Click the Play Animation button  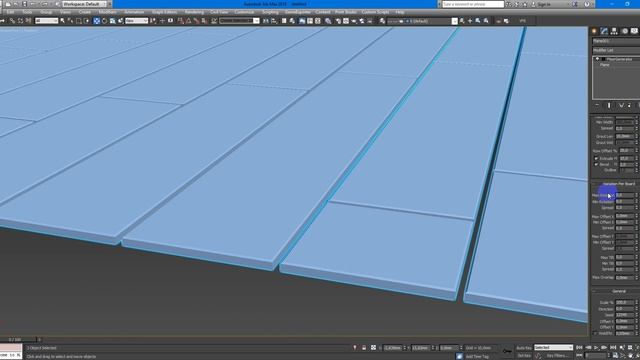[x=596, y=348]
